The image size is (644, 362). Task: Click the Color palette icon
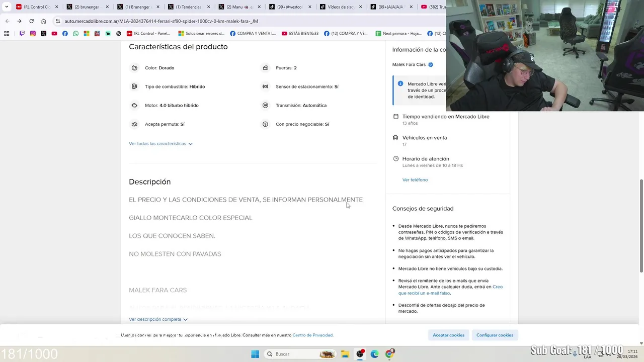click(x=134, y=68)
